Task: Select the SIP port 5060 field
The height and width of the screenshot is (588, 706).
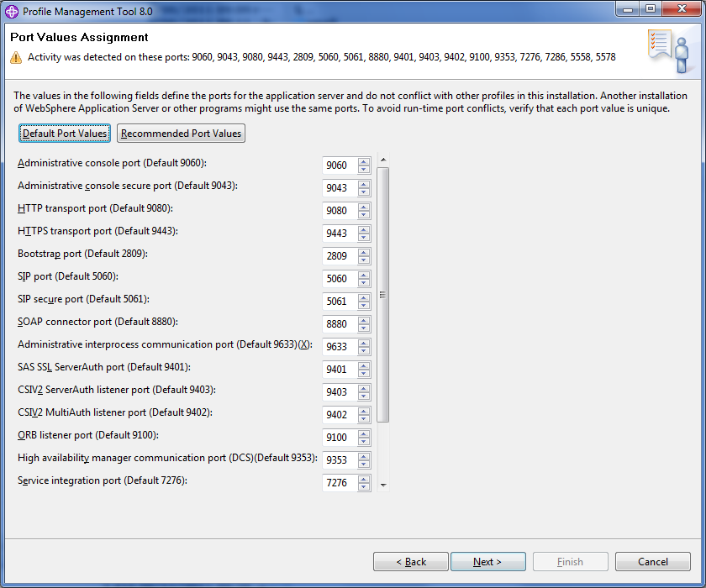Action: click(x=340, y=279)
